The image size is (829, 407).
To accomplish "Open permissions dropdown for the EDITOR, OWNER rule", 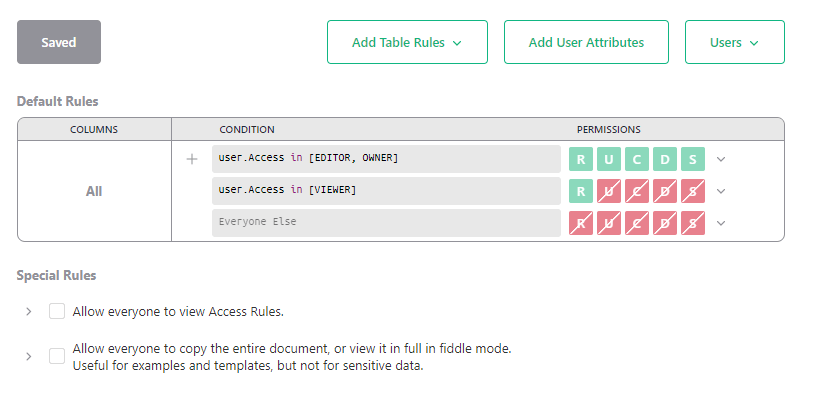I will pyautogui.click(x=721, y=159).
